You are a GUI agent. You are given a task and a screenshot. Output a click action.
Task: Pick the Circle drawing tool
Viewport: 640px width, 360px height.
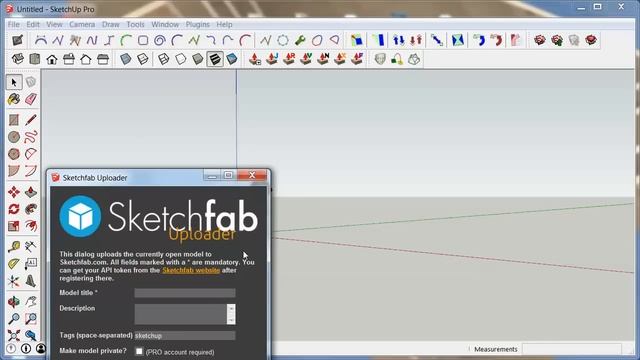(14, 137)
